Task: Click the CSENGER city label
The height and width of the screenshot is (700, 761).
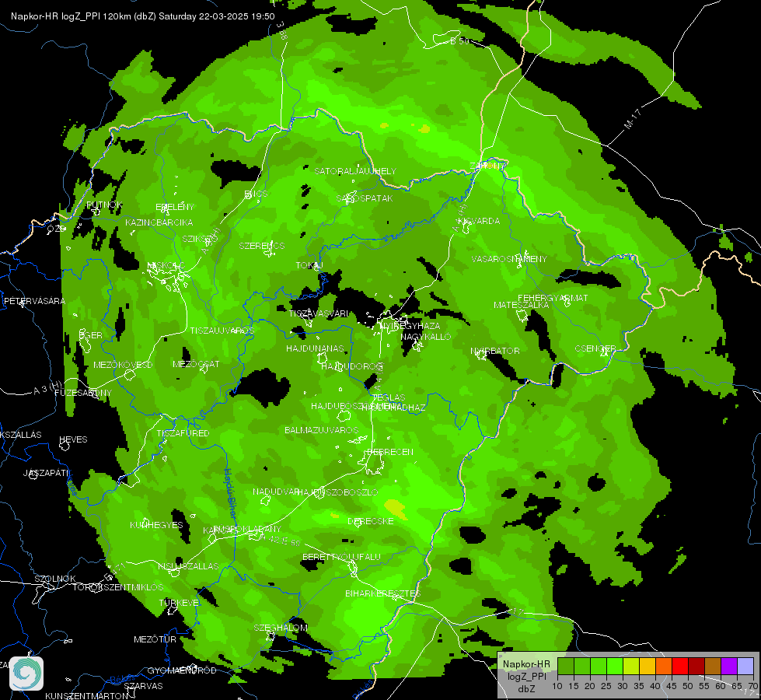Action: (x=595, y=348)
